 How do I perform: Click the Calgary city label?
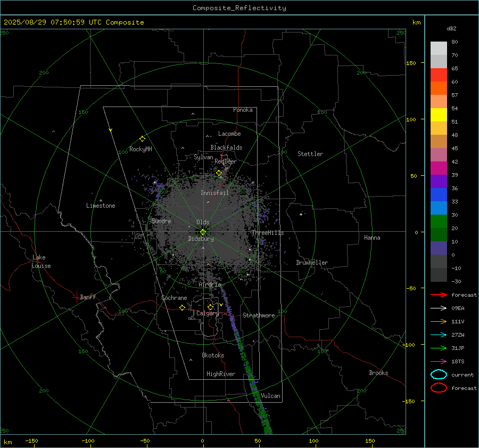208,313
